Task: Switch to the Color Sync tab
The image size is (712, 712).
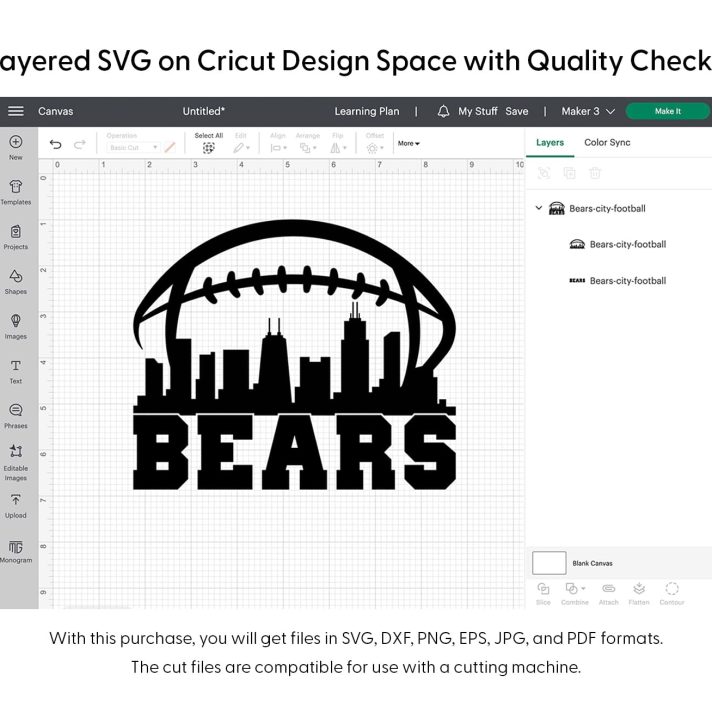Action: point(607,143)
